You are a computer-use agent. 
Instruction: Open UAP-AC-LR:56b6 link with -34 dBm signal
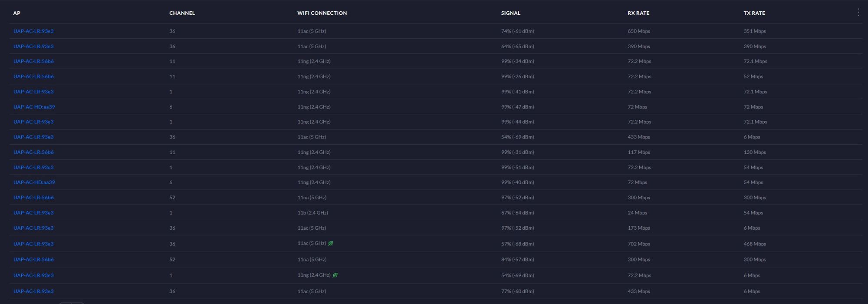tap(33, 61)
